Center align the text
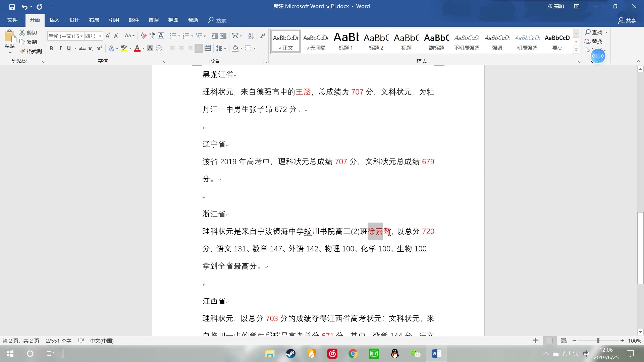The height and width of the screenshot is (362, 644). tap(181, 49)
